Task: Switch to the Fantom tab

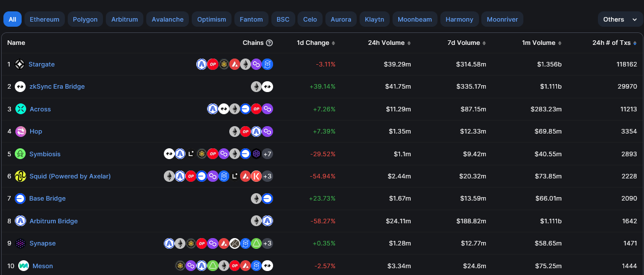Action: [251, 19]
